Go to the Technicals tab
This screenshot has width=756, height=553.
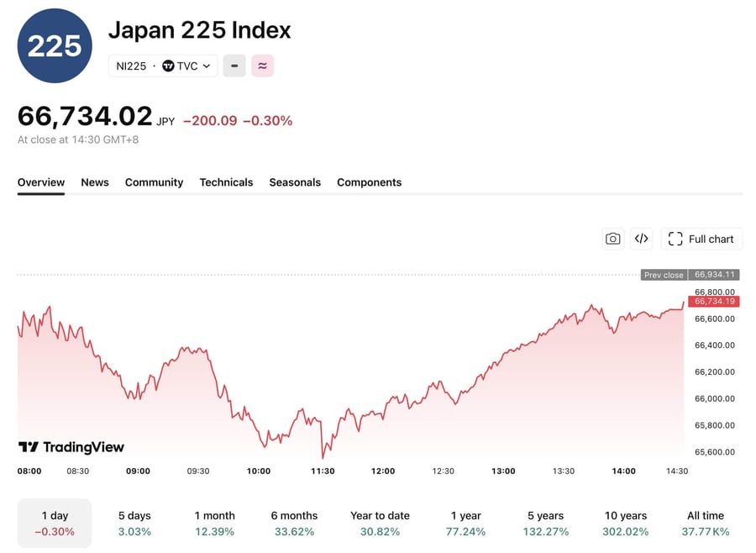click(226, 182)
